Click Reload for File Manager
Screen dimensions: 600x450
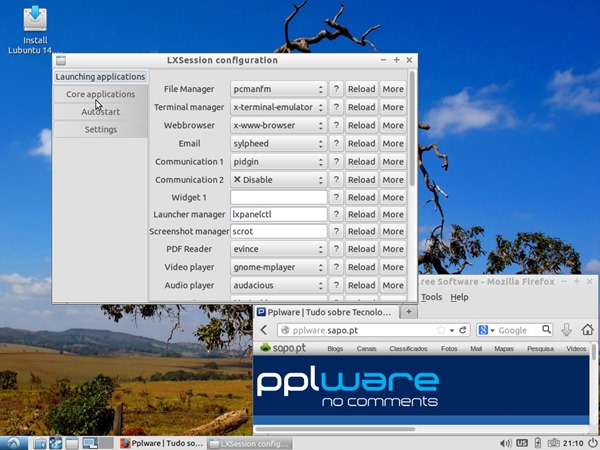point(362,89)
